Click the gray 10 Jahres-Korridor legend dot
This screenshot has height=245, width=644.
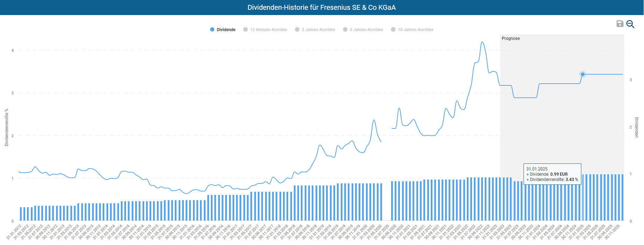coord(393,30)
